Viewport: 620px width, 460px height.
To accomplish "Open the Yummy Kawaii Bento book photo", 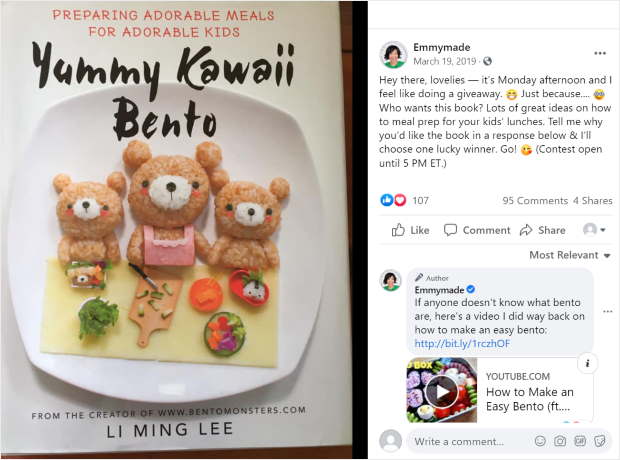I will 176,229.
